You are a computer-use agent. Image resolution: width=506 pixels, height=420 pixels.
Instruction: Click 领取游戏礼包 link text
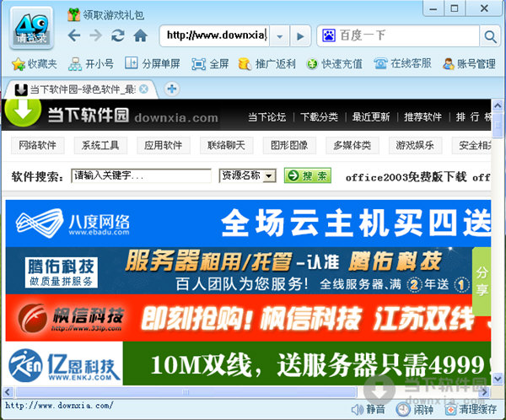113,15
